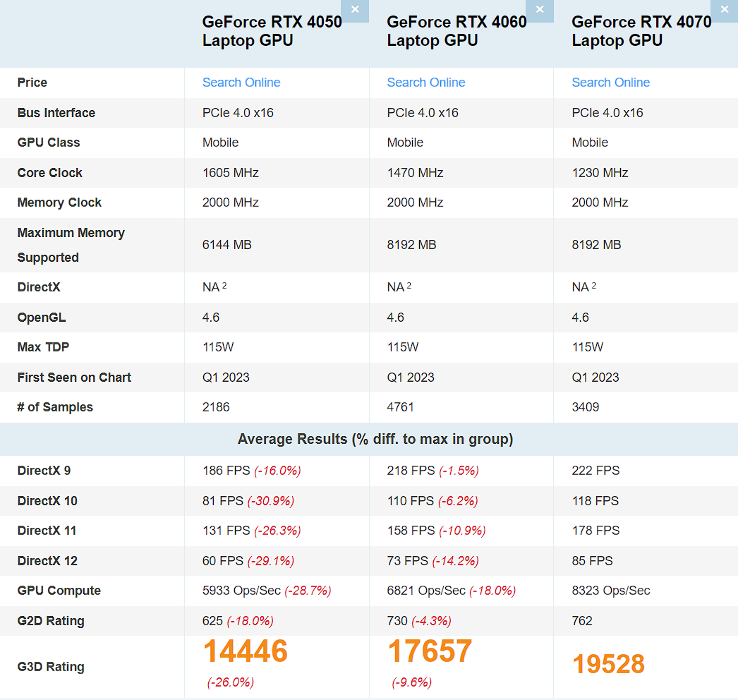Click GeForce RTX 4060 Laptop GPU heading
738x700 pixels.
[456, 31]
